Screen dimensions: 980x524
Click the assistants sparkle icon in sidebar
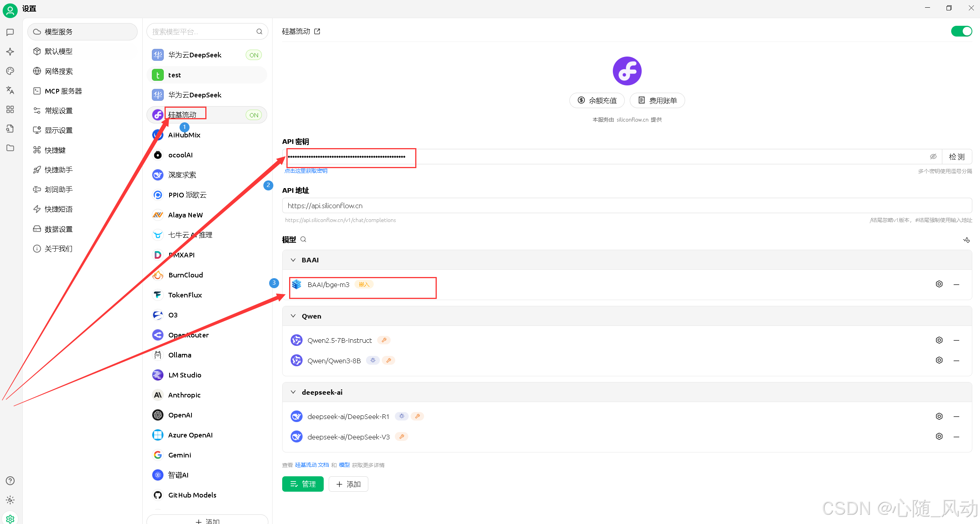coord(10,52)
